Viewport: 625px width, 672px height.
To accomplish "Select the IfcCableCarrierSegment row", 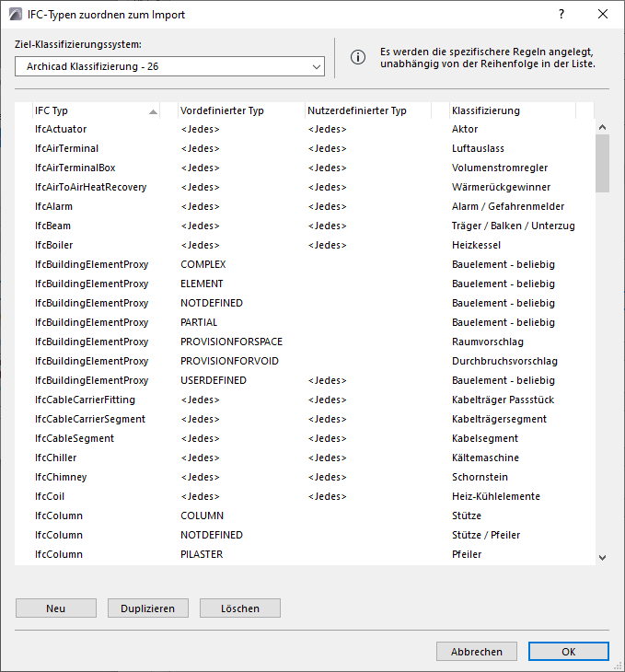I will [x=305, y=419].
